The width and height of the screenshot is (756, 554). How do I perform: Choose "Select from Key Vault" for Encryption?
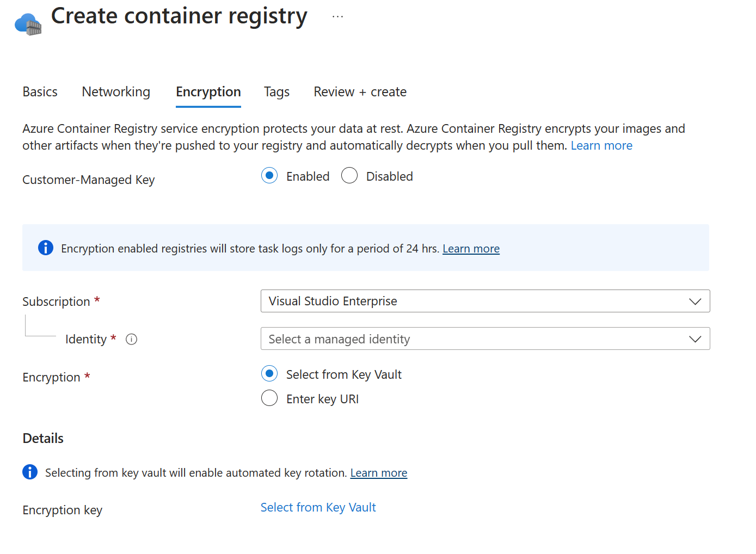tap(269, 374)
